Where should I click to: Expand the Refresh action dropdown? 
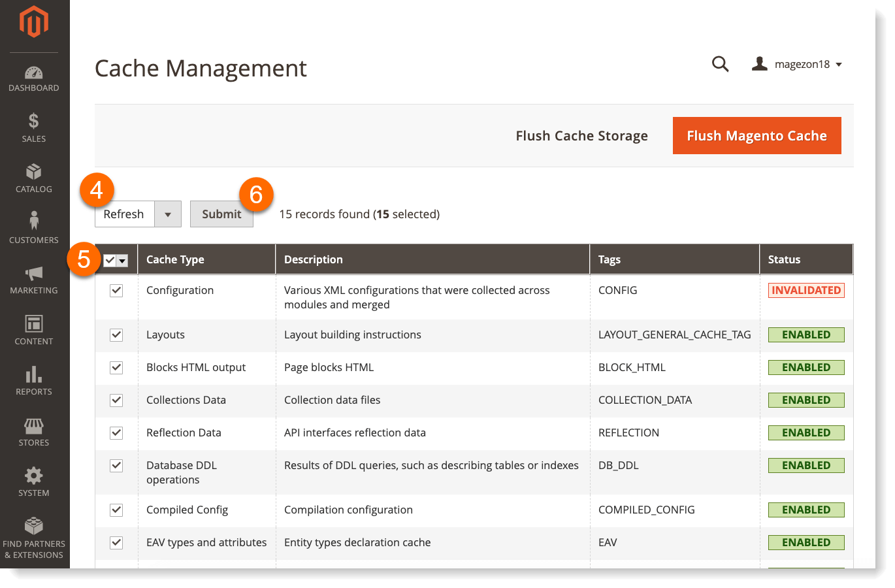point(168,214)
